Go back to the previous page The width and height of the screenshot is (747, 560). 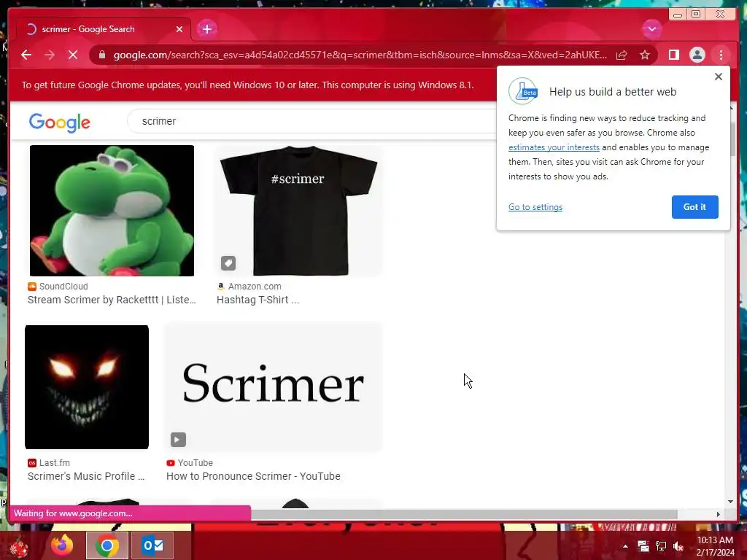[26, 55]
